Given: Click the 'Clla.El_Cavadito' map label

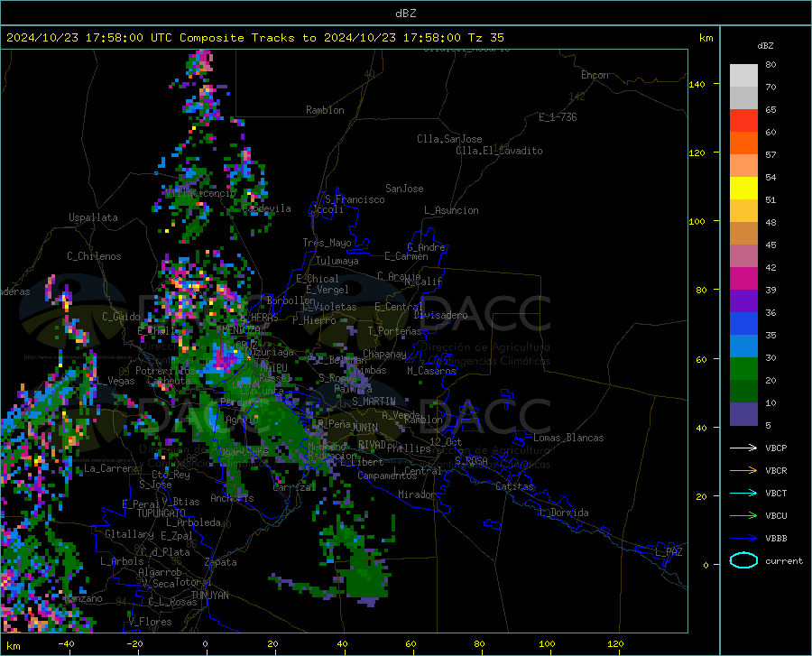Looking at the screenshot, I should point(499,151).
